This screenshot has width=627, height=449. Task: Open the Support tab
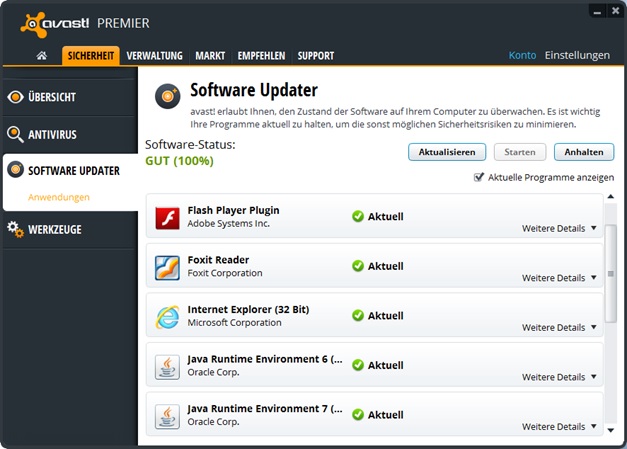(315, 56)
